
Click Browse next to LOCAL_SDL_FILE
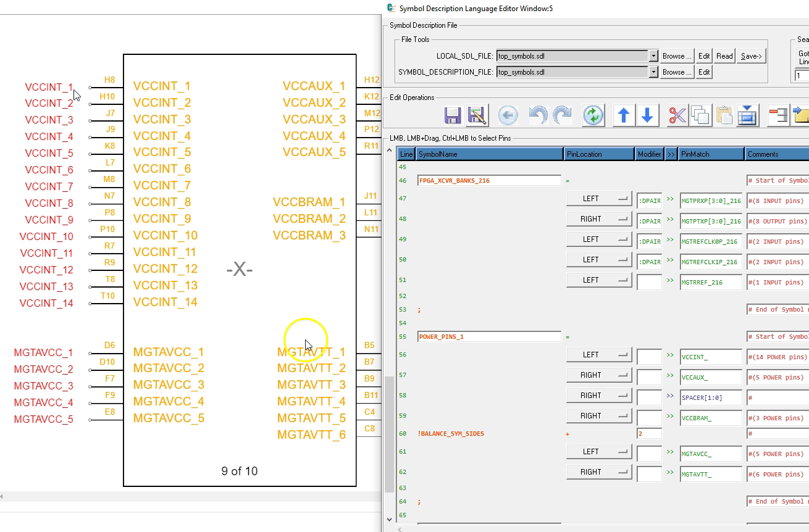(x=676, y=56)
